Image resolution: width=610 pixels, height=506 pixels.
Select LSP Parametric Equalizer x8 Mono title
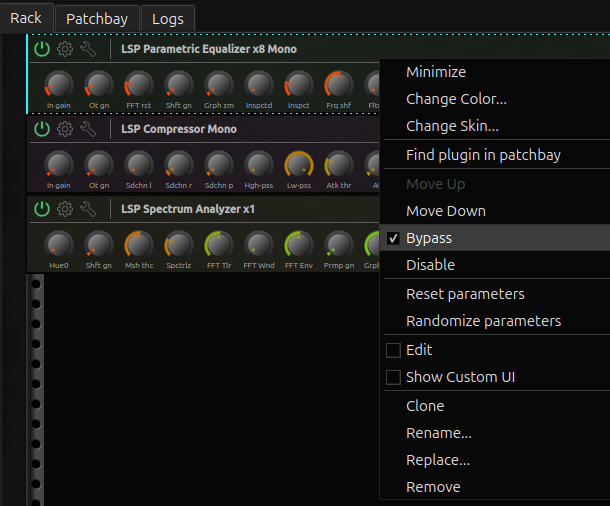[209, 49]
